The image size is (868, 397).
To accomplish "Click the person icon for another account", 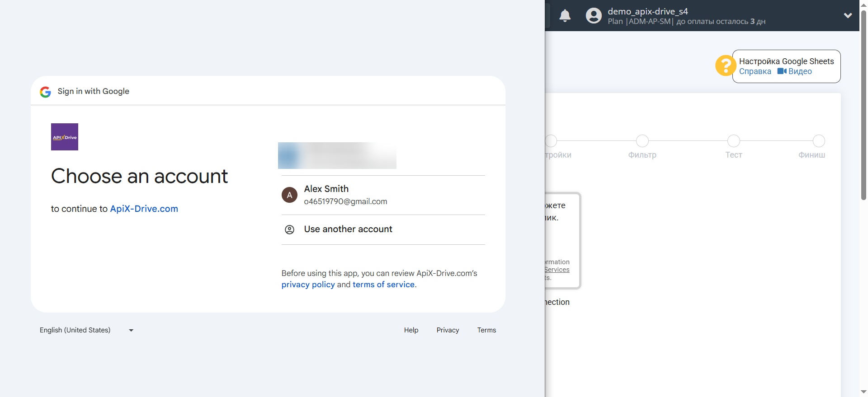I will click(x=289, y=229).
